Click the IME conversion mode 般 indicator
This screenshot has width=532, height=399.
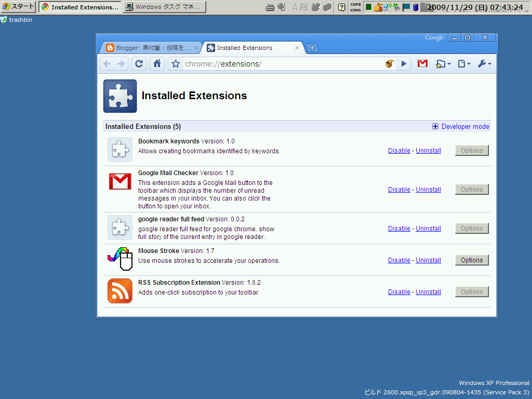pyautogui.click(x=304, y=7)
